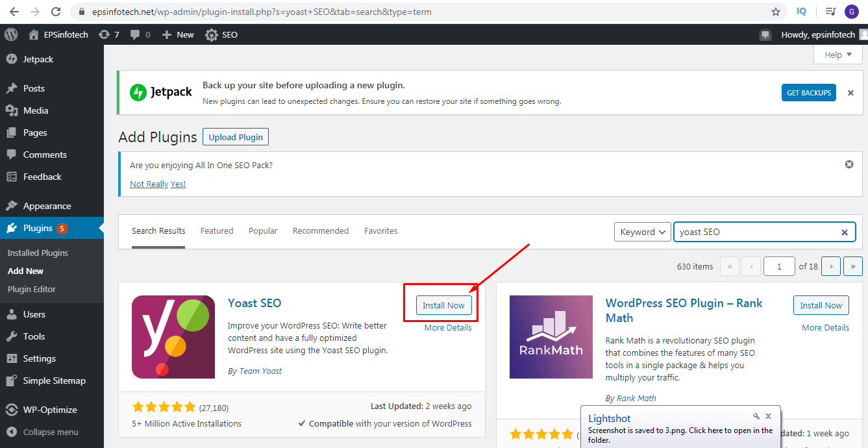
Task: Click the current page number field
Action: pyautogui.click(x=779, y=266)
